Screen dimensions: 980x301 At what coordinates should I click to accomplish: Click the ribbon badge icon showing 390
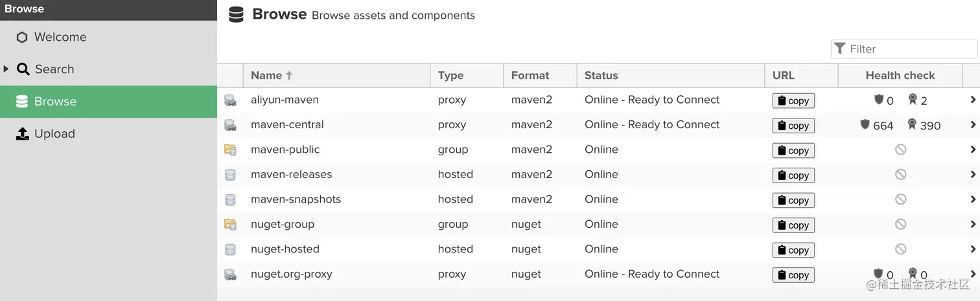(x=912, y=124)
